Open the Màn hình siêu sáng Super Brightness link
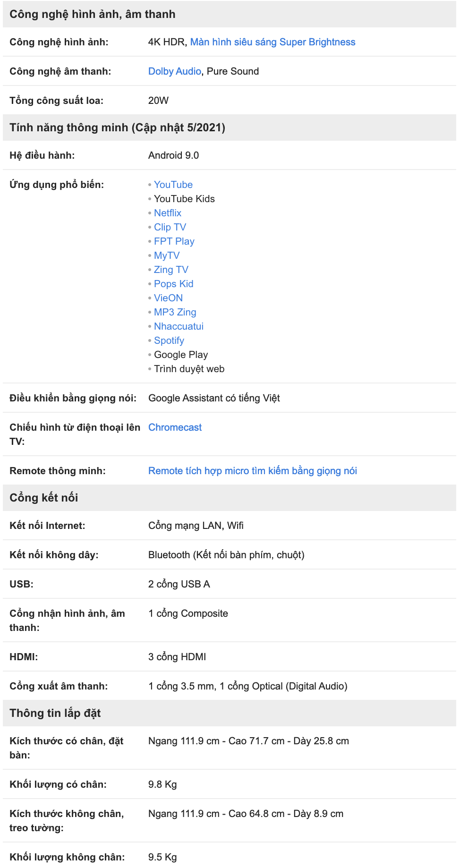The width and height of the screenshot is (460, 868). click(273, 42)
